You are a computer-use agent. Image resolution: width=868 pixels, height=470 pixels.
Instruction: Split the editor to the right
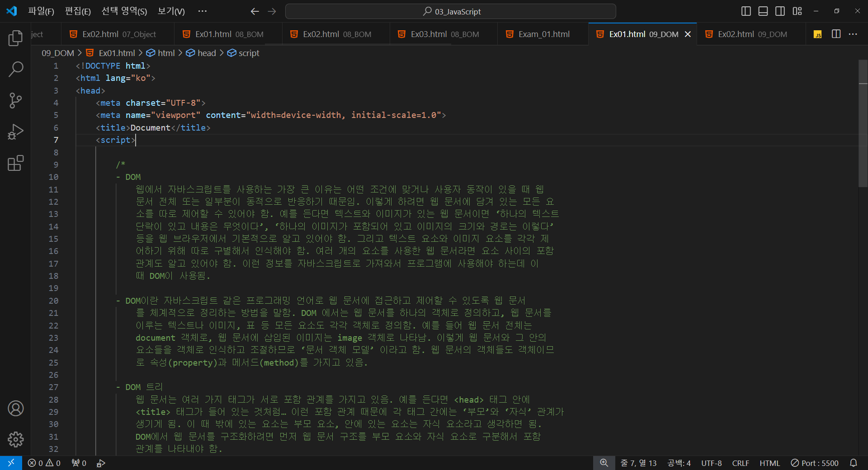(x=836, y=34)
